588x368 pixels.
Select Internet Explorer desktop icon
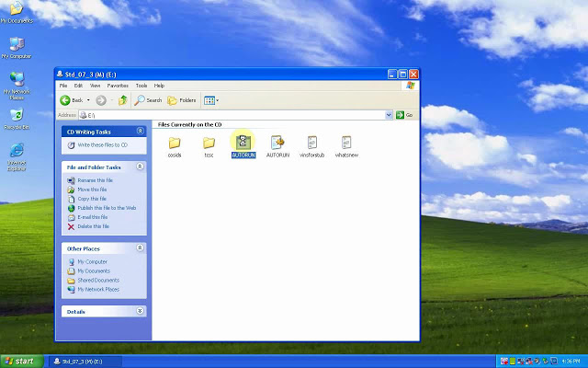pos(17,156)
